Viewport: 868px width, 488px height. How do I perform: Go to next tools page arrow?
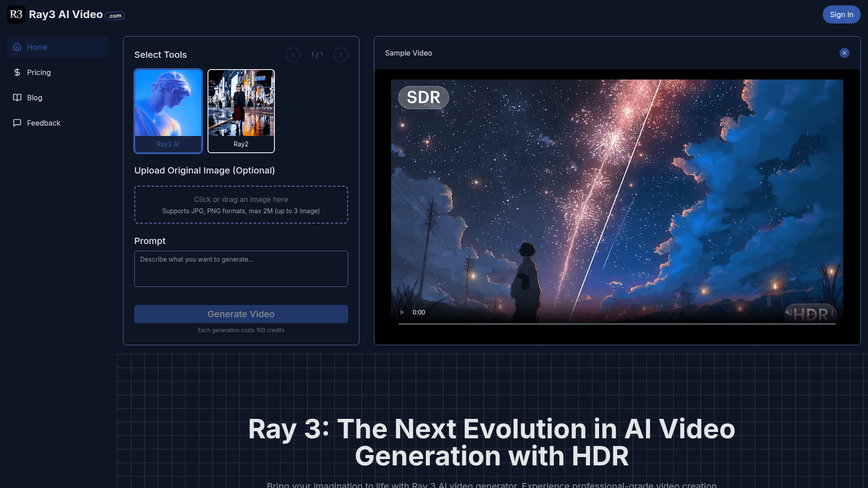[341, 55]
